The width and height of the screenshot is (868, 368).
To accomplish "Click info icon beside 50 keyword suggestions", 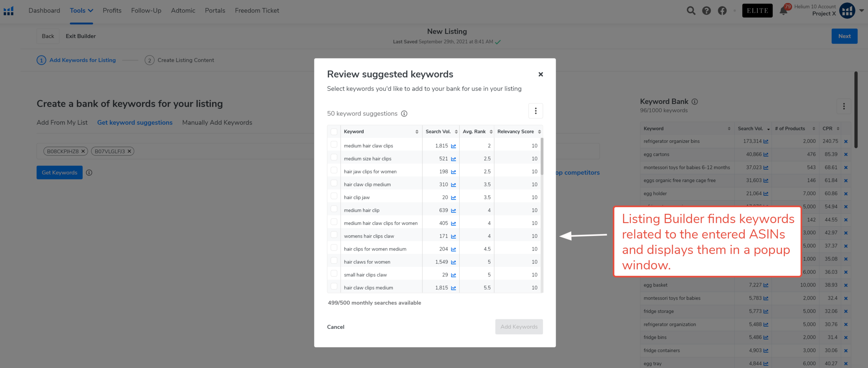I will pyautogui.click(x=404, y=114).
